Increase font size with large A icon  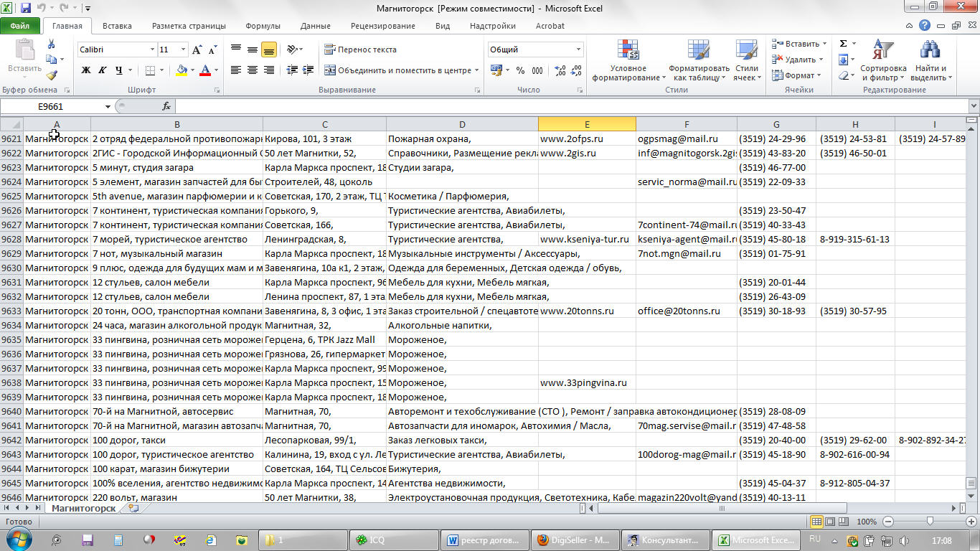point(197,50)
